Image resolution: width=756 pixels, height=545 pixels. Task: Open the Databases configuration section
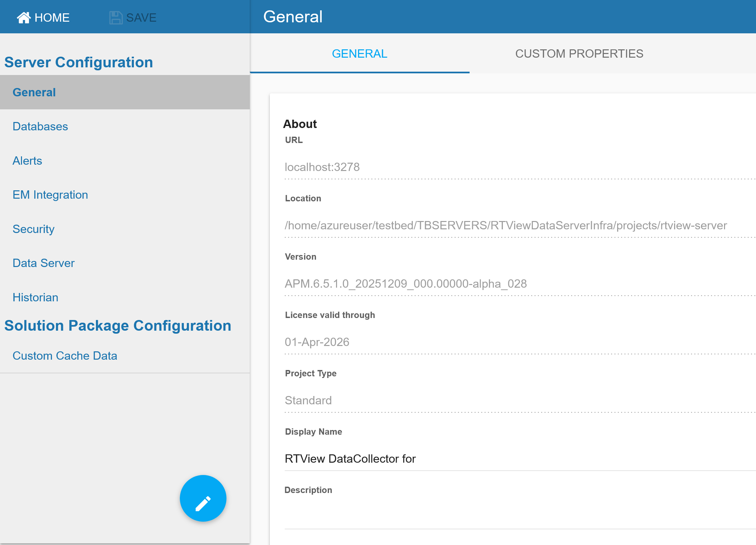(40, 126)
